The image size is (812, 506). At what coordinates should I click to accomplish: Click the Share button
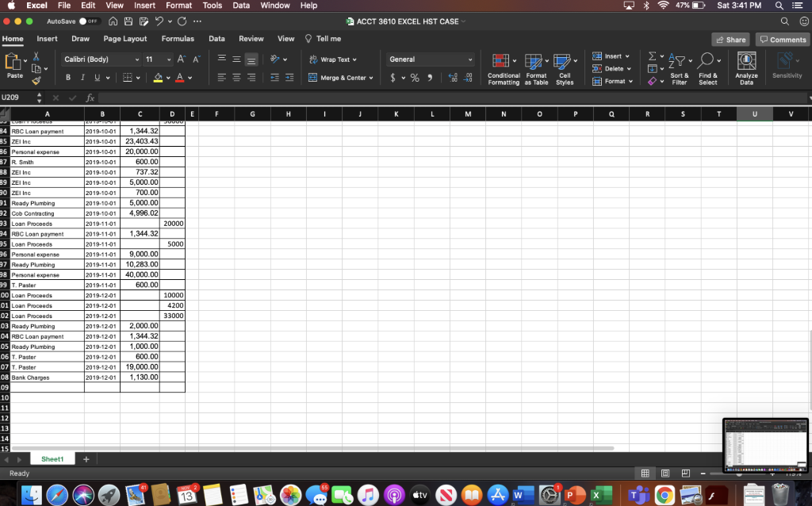point(730,40)
